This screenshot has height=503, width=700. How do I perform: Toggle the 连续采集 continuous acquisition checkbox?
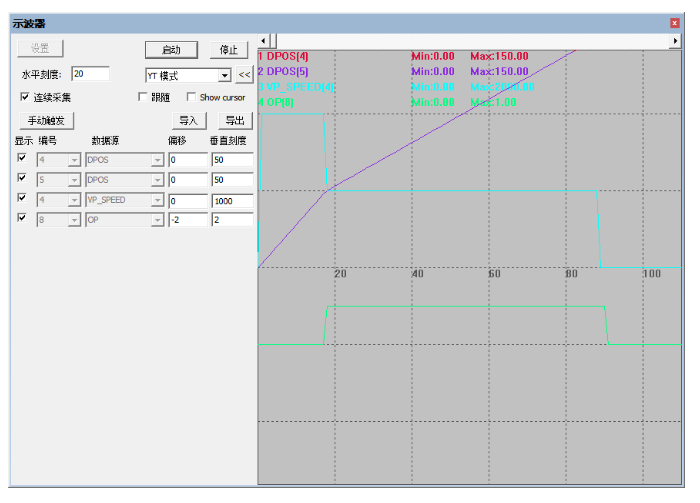(x=25, y=97)
